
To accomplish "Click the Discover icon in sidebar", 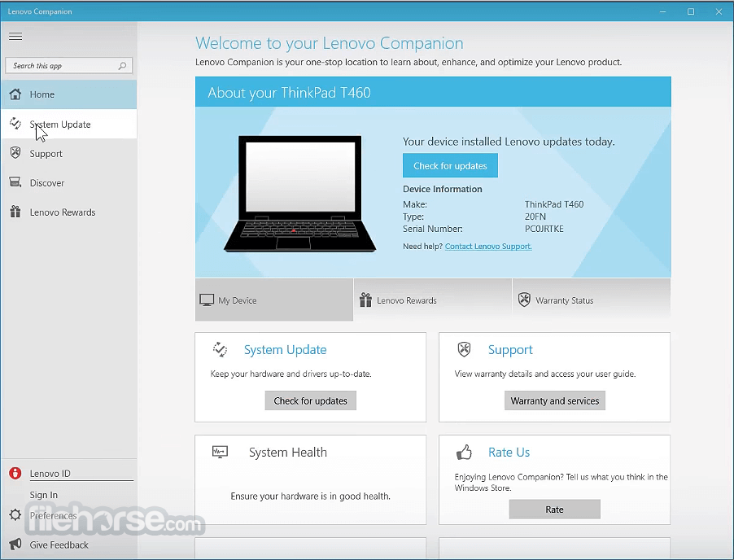I will pos(15,182).
